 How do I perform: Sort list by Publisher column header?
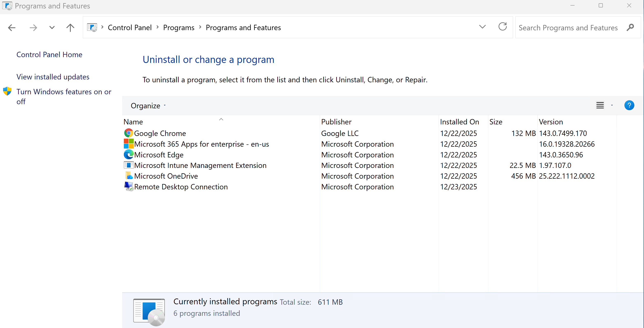(x=336, y=122)
